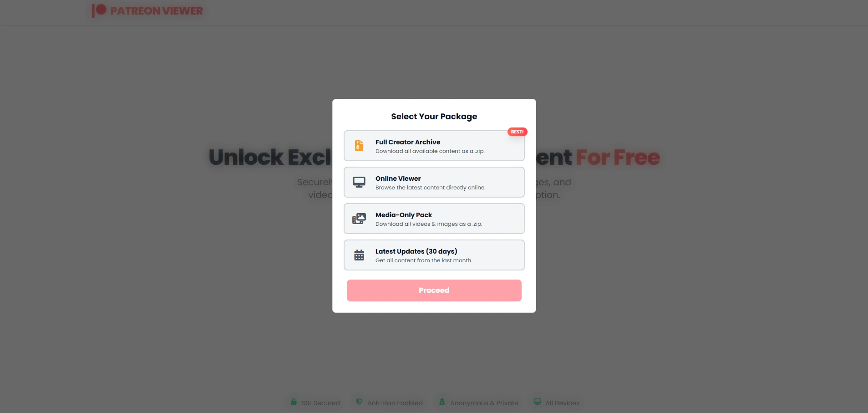Click the Online Viewer monitor icon

coord(359,182)
